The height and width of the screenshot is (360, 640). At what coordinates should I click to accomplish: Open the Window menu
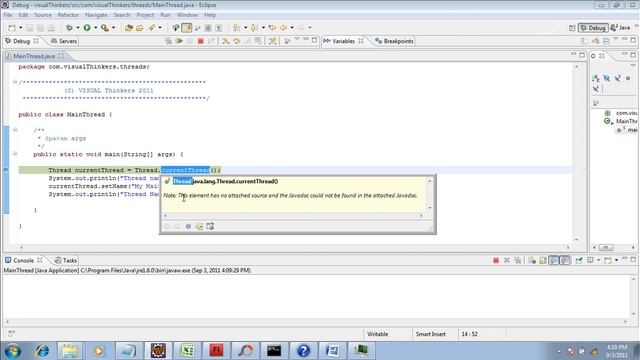coord(187,15)
